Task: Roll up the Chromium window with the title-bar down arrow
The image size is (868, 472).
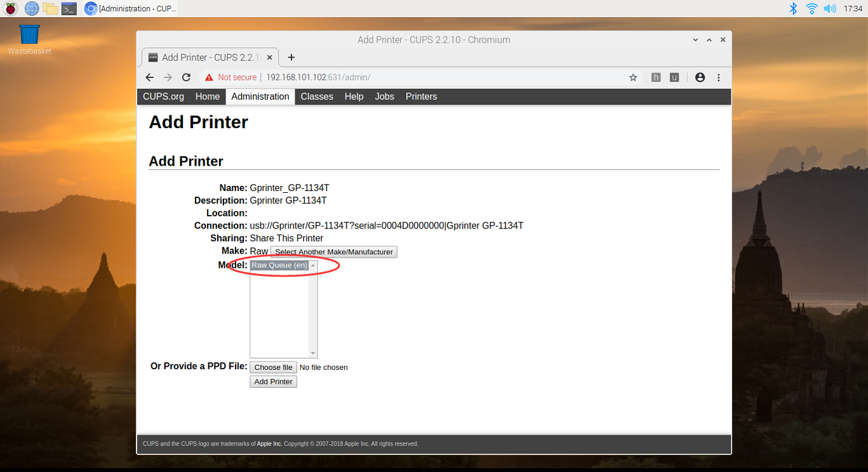Action: (696, 39)
